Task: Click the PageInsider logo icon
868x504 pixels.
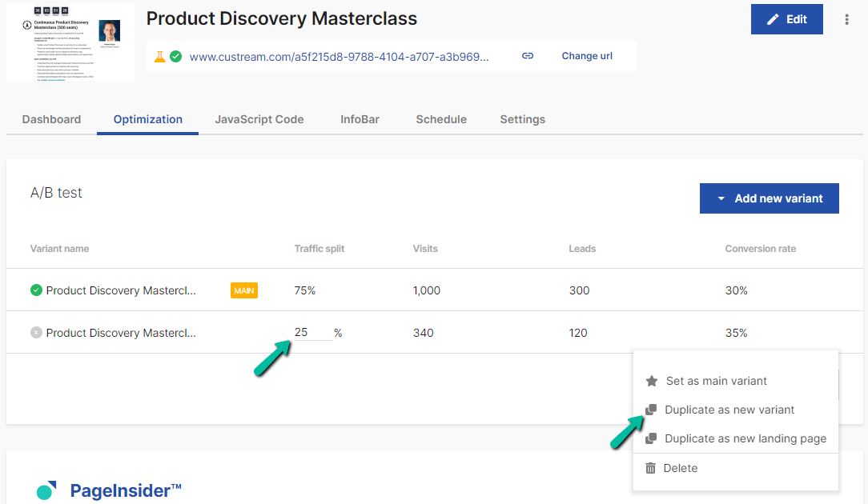Action: point(46,490)
